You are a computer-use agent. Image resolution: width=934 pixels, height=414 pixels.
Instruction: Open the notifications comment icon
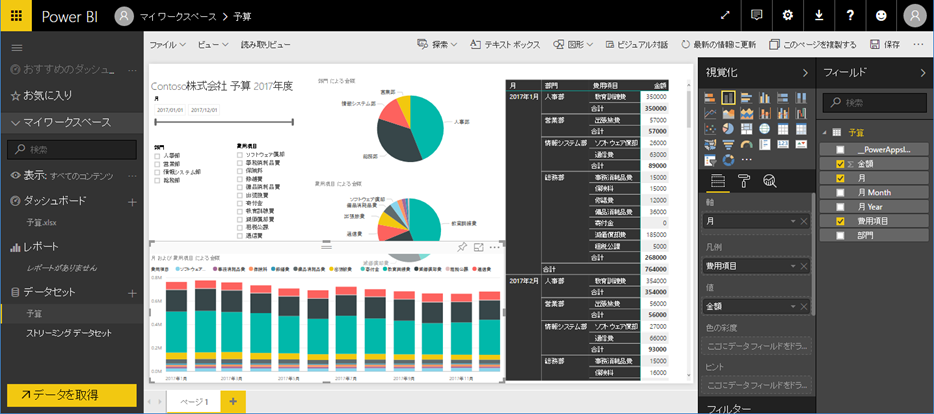756,15
